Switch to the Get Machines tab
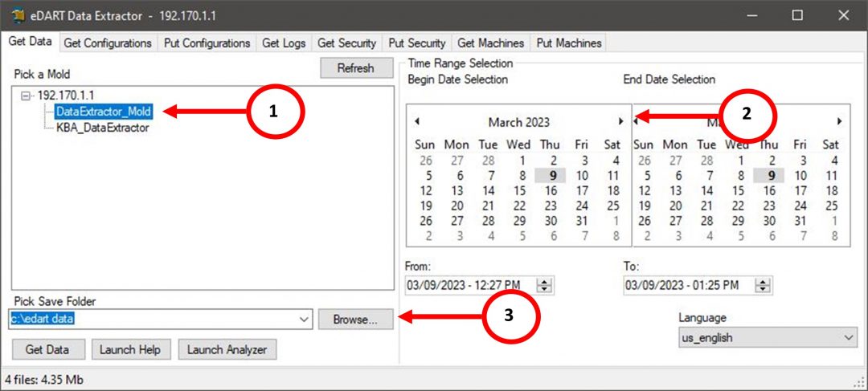868x391 pixels. point(491,43)
